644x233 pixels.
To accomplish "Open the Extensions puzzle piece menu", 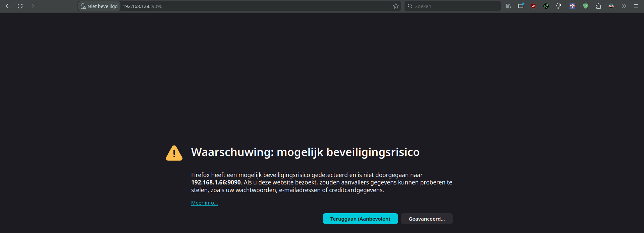I will [598, 6].
